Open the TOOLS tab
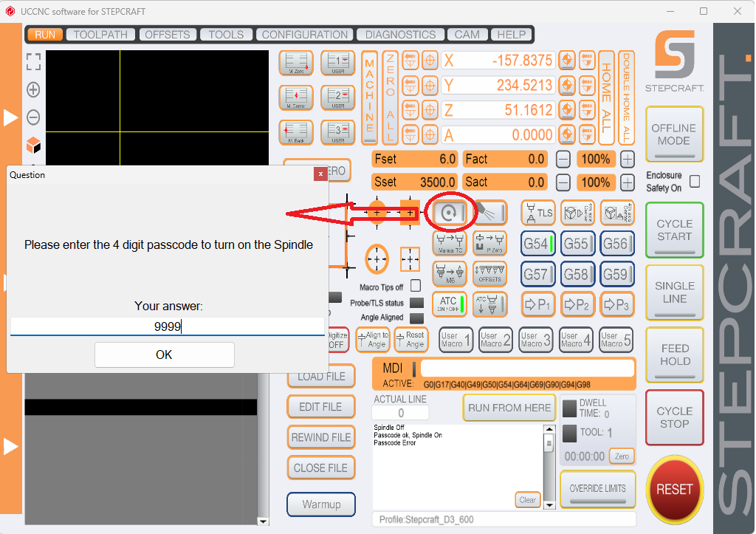Viewport: 756px width, 534px height. coord(226,35)
